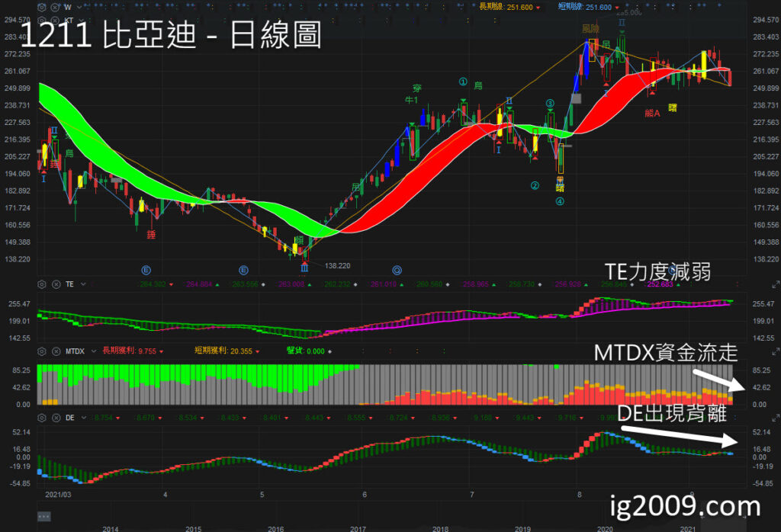Remove the W indicator with its X icon
This screenshot has width=781, height=532.
pyautogui.click(x=55, y=8)
